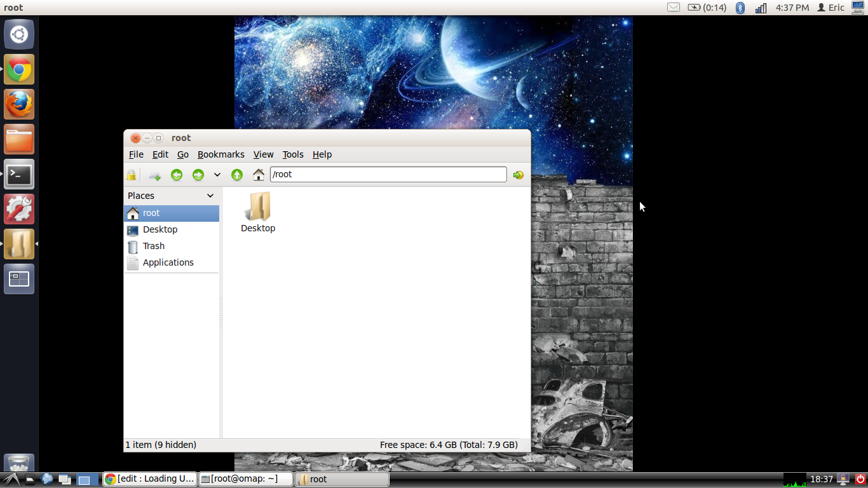
Task: Click the Forward navigation arrow
Action: point(198,175)
